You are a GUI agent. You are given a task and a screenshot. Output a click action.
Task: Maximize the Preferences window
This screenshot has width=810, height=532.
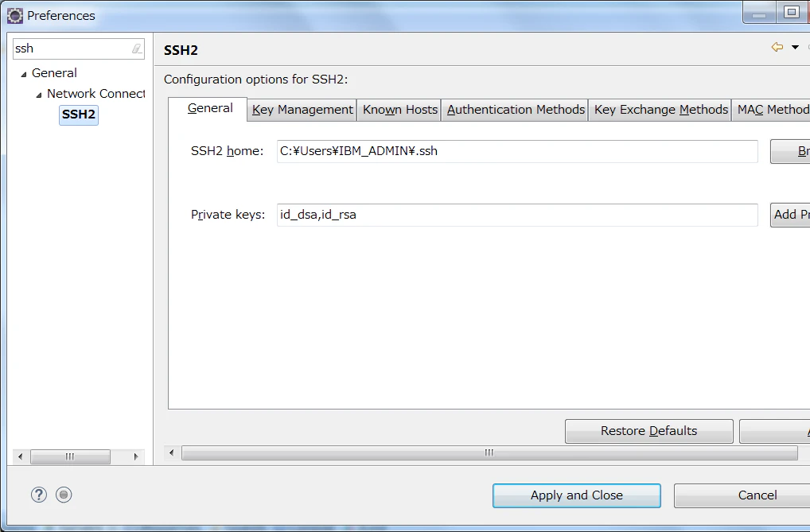click(791, 13)
